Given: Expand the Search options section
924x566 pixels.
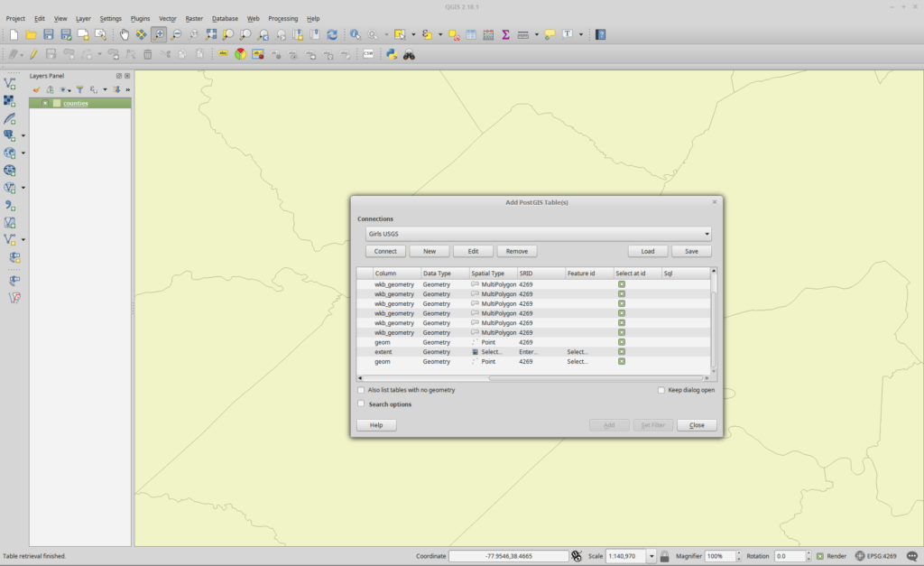Looking at the screenshot, I should pos(361,404).
